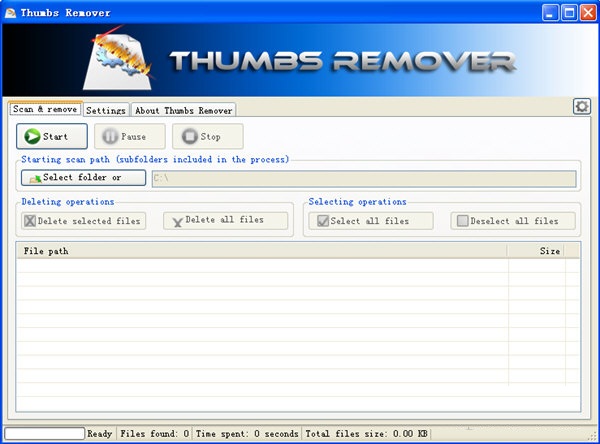The image size is (600, 444).
Task: Sort list by File path column header
Action: pyautogui.click(x=260, y=251)
